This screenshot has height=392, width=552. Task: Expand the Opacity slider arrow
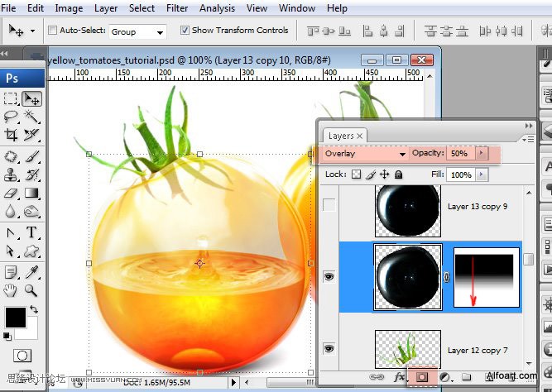482,154
